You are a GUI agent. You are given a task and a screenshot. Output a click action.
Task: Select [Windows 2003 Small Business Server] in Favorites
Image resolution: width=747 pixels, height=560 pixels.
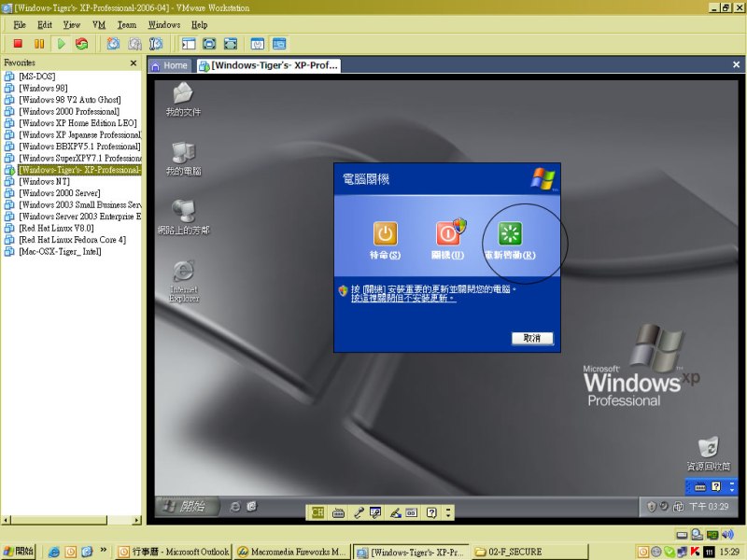point(80,204)
